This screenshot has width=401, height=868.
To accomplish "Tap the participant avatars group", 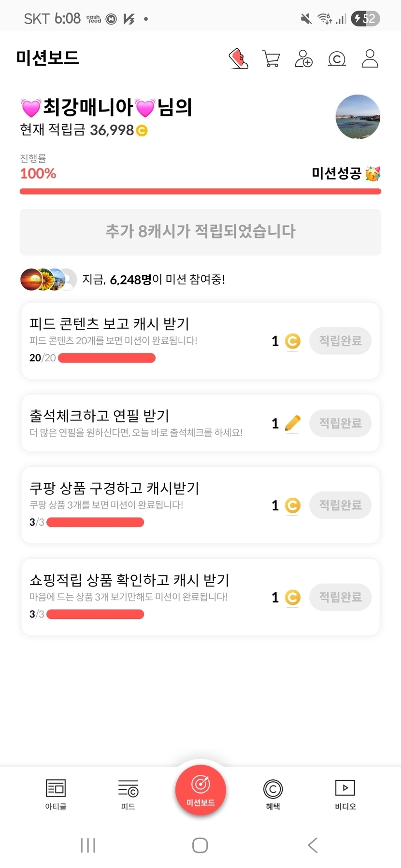I will [48, 280].
